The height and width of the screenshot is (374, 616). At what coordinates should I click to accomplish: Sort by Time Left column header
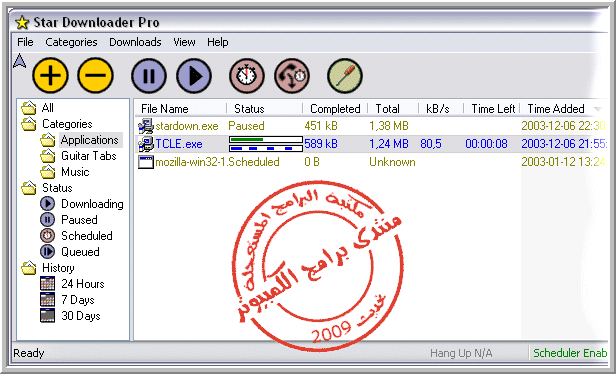tap(492, 109)
